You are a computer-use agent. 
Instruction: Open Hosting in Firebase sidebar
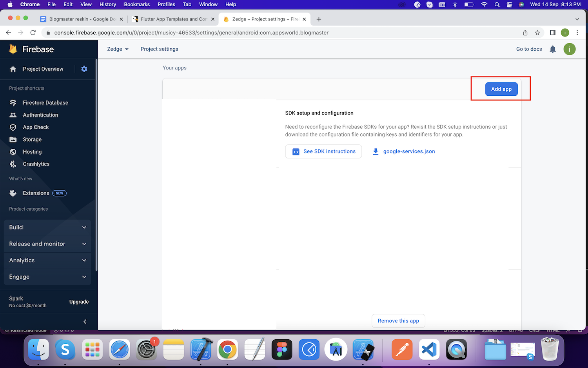coord(32,152)
